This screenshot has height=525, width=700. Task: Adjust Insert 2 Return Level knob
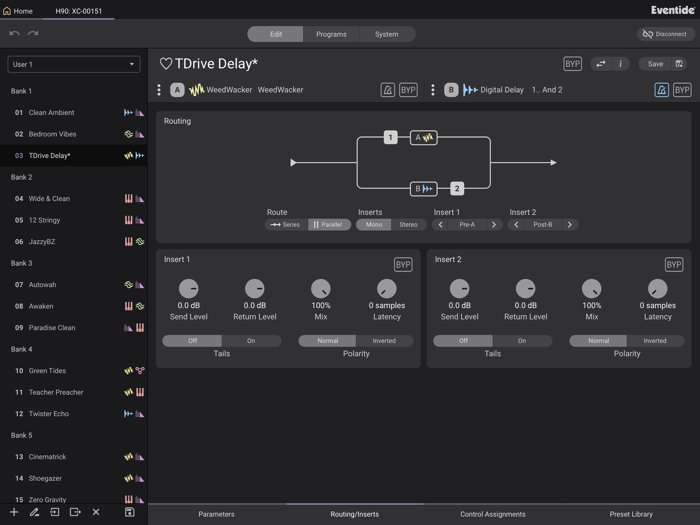525,289
